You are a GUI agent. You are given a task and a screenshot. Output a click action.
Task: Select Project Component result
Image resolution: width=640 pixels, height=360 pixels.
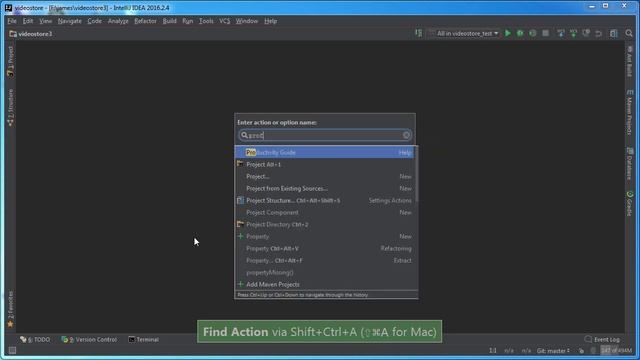(325, 212)
